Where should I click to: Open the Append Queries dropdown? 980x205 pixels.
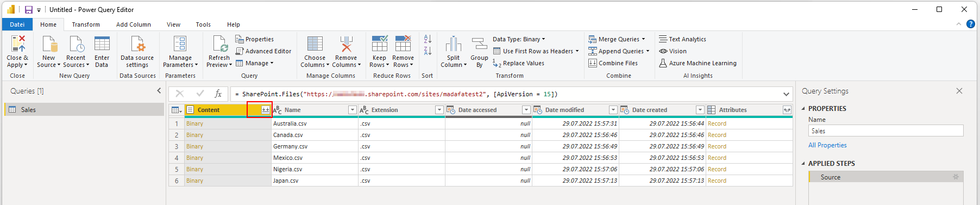click(x=619, y=51)
